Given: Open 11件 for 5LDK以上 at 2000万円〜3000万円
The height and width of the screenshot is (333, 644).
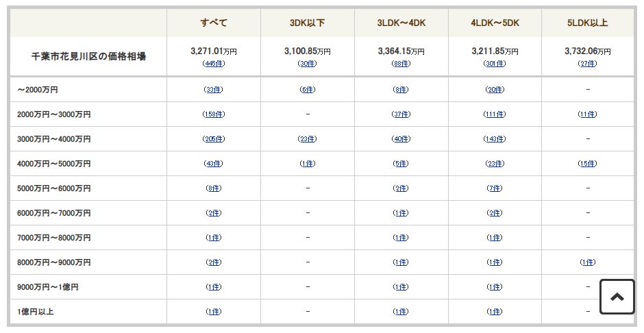Looking at the screenshot, I should pos(587,114).
